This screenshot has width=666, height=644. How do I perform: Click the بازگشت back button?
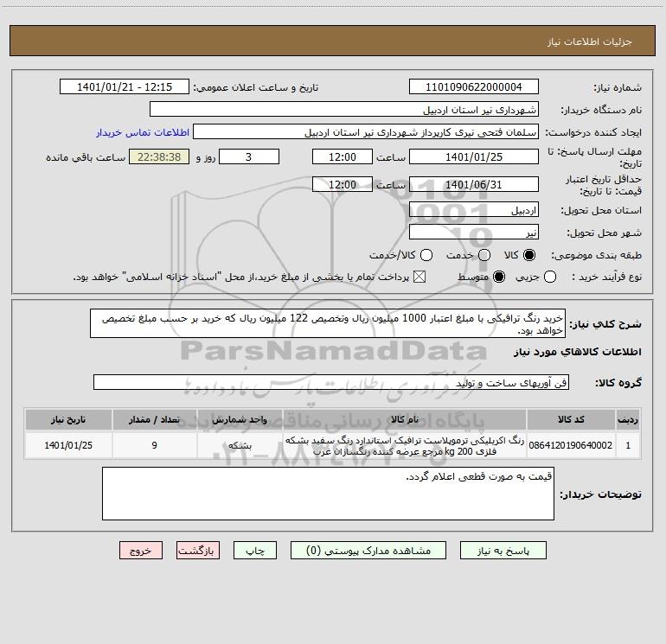click(198, 551)
